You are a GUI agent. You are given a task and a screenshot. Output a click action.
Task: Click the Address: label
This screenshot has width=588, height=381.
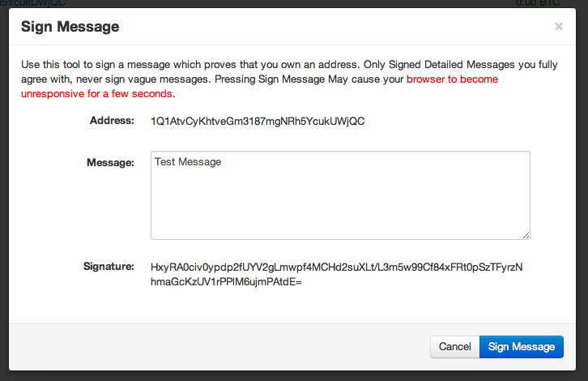(x=112, y=121)
